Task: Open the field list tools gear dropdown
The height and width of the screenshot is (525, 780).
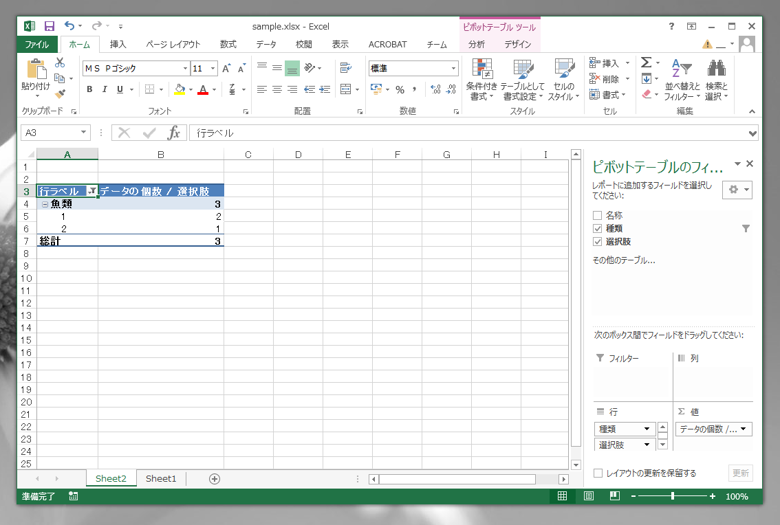Action: [737, 190]
